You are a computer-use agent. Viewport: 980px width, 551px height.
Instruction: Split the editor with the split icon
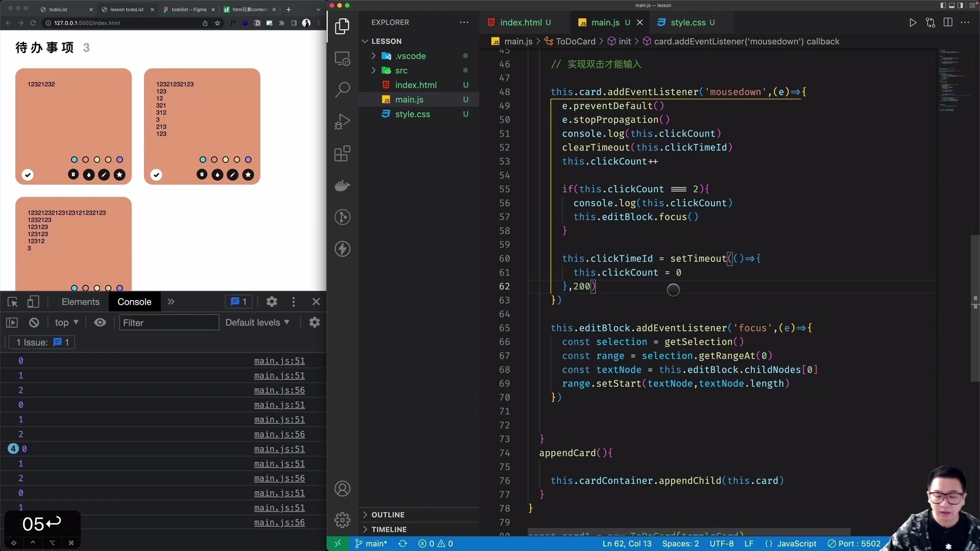point(948,22)
